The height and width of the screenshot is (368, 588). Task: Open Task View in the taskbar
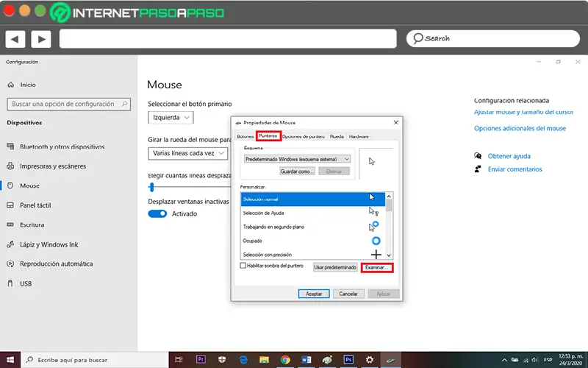[179, 360]
